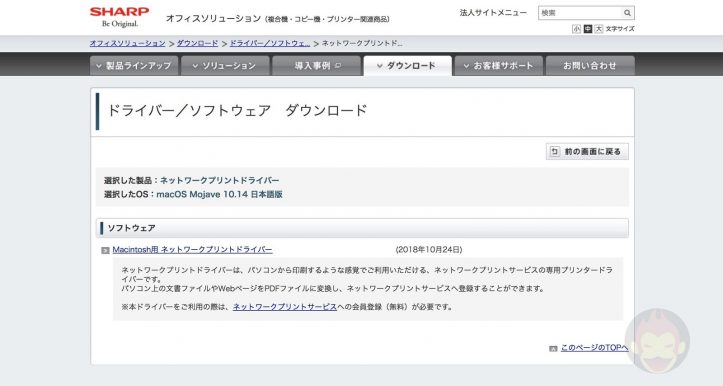Image resolution: width=723 pixels, height=386 pixels.
Task: Select small font size 小
Action: (x=576, y=29)
